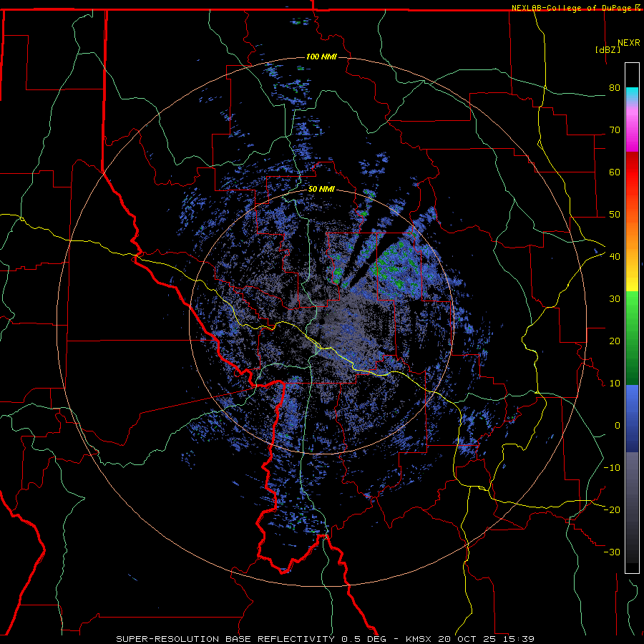This screenshot has height=644, width=644.
Task: Click the dBZ units label
Action: point(608,49)
